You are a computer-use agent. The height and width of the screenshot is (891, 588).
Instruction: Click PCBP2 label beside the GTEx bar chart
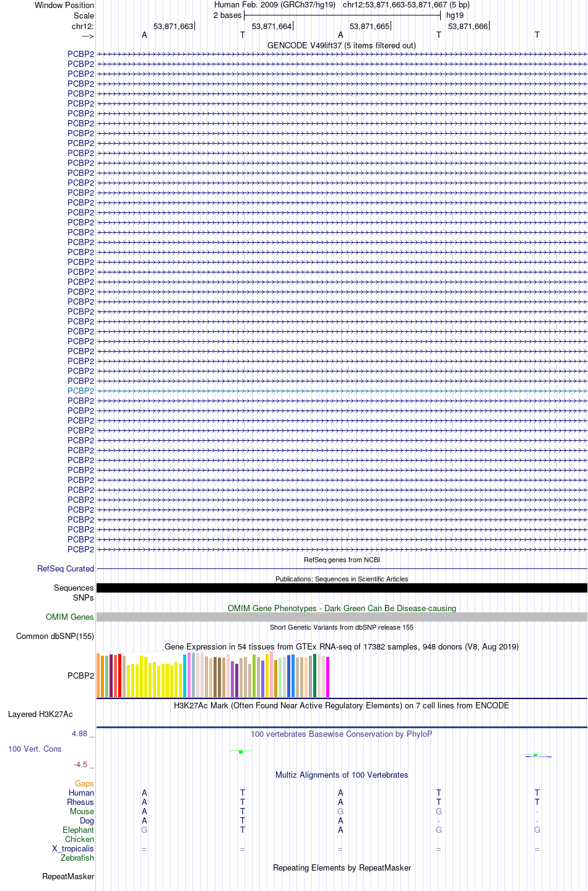(x=81, y=676)
